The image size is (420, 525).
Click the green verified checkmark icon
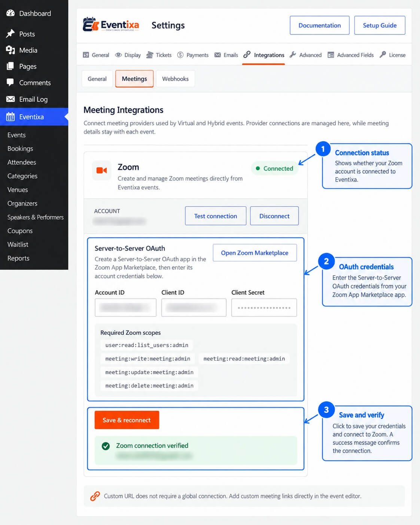pos(106,446)
